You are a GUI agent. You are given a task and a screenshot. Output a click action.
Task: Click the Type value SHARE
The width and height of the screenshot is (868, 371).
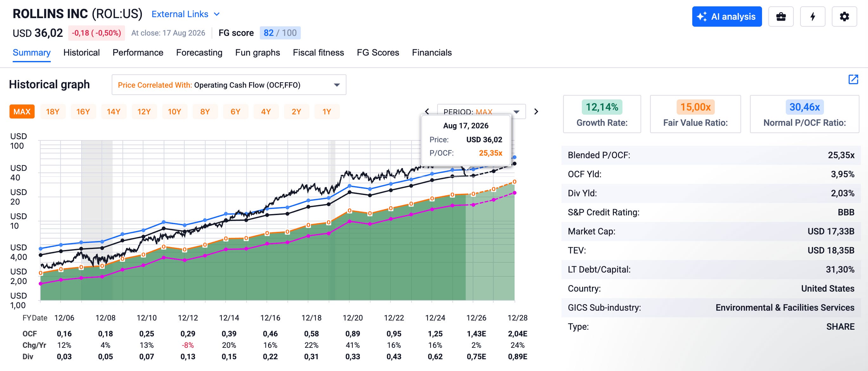840,327
